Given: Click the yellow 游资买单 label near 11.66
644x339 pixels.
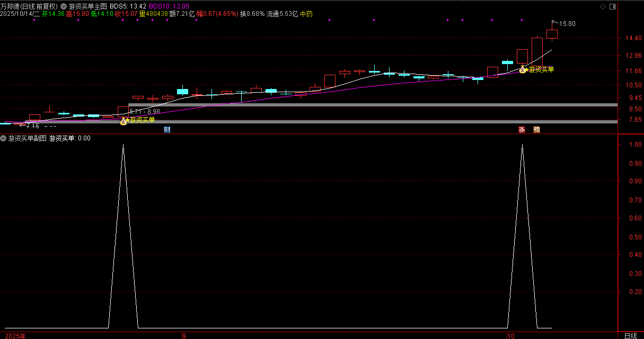Looking at the screenshot, I should click(x=540, y=70).
